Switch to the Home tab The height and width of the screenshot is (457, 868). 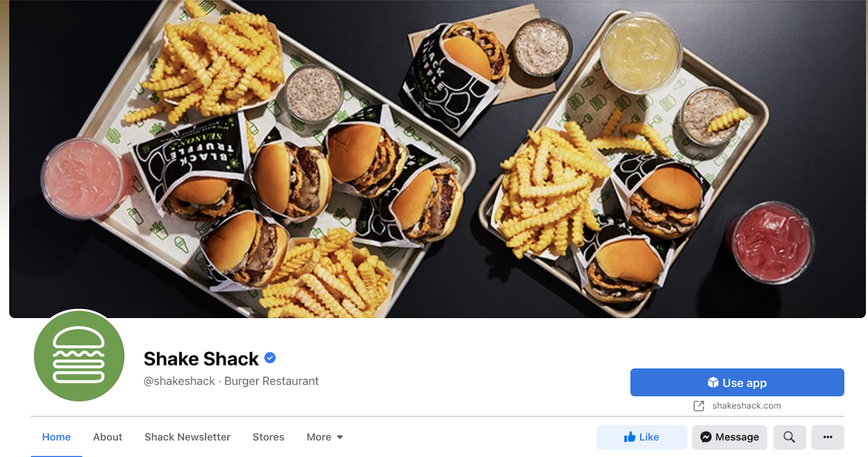click(x=56, y=437)
